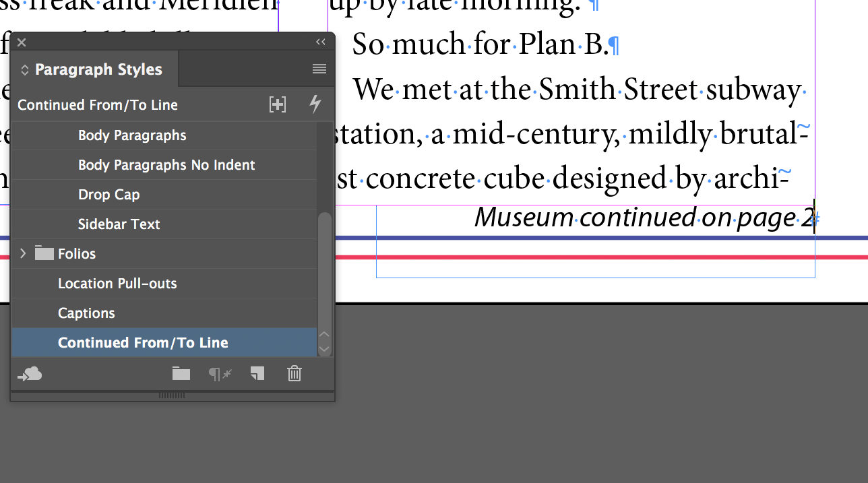The image size is (868, 483).
Task: Click the Clear Overrides paragraph icon
Action: coord(219,374)
